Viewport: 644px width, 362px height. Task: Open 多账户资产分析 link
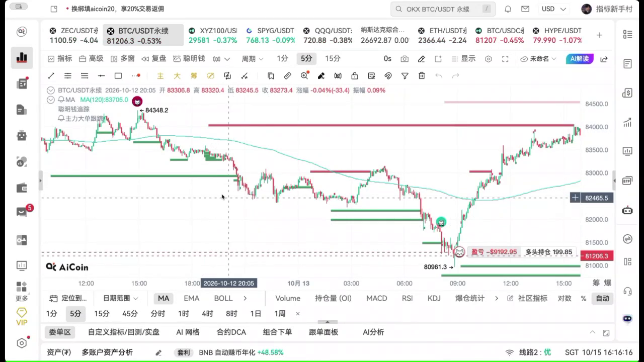(107, 352)
